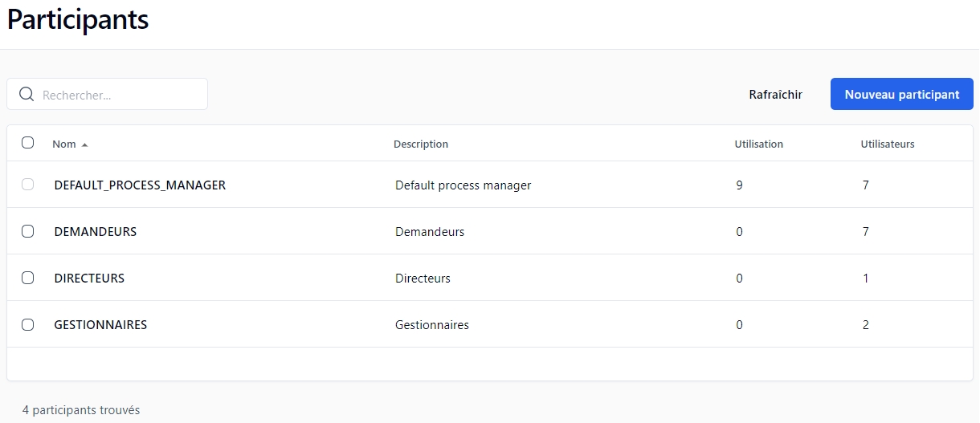Click the search magnifier icon
This screenshot has height=423, width=980.
click(27, 95)
